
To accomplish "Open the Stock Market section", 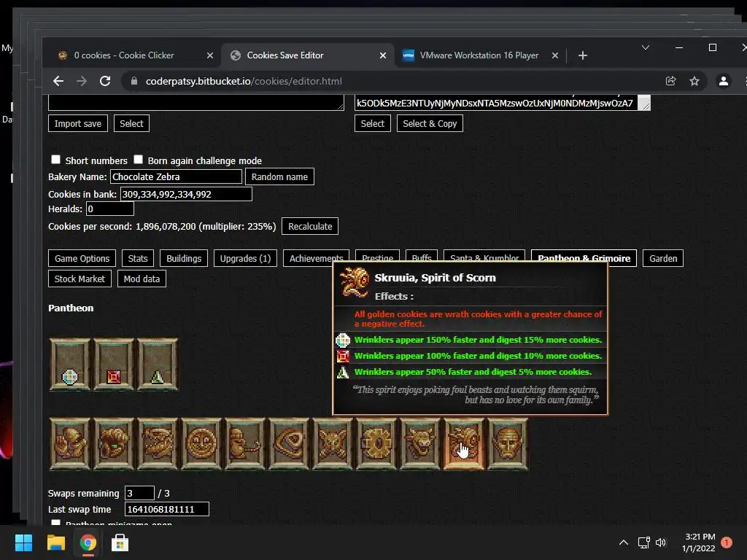I will (80, 279).
